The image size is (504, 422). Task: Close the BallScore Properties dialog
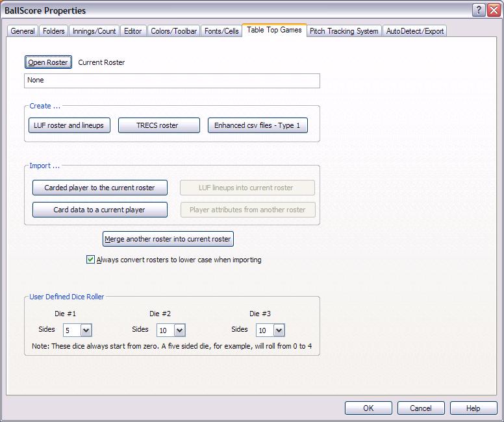[494, 10]
